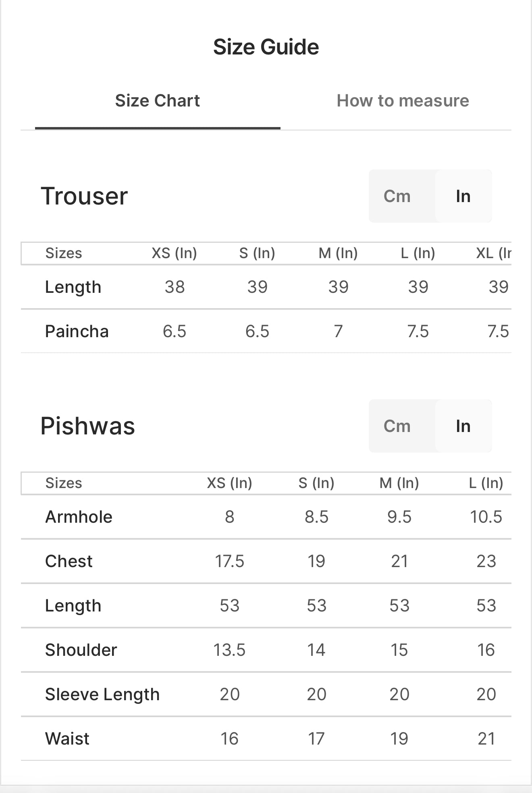Click the Trouser section title
This screenshot has height=793, width=532.
tap(84, 196)
